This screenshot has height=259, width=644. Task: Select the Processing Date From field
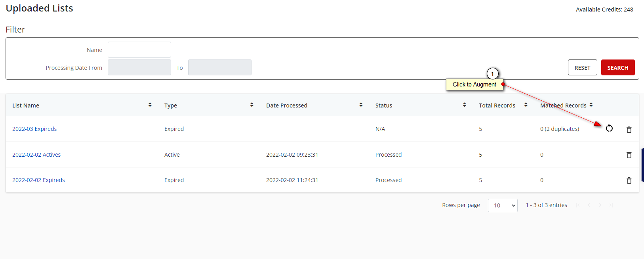(x=139, y=67)
